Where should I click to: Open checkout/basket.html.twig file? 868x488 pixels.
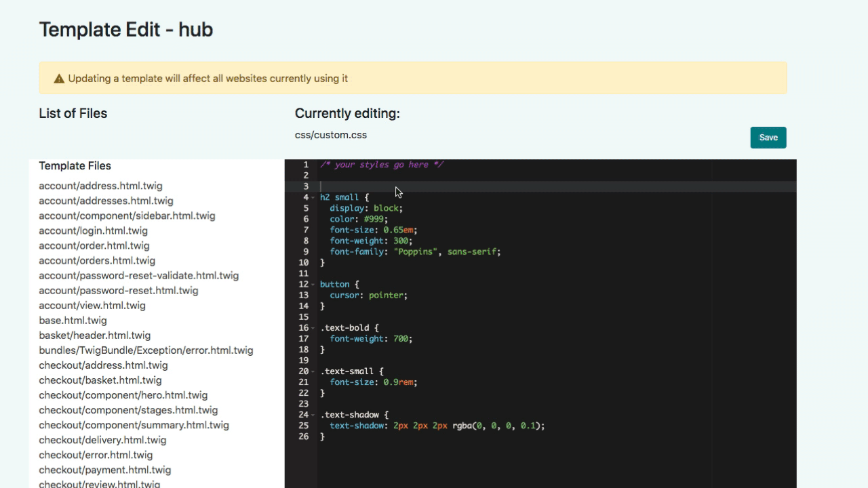100,380
